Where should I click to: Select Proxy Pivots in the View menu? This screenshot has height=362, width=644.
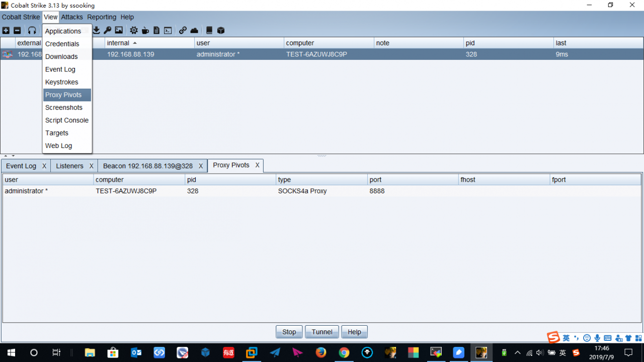tap(67, 95)
